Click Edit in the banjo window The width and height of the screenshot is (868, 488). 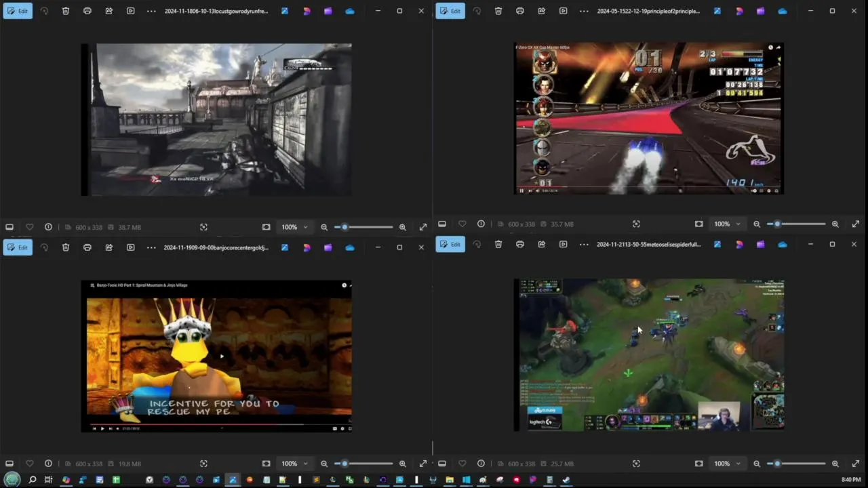pyautogui.click(x=18, y=247)
